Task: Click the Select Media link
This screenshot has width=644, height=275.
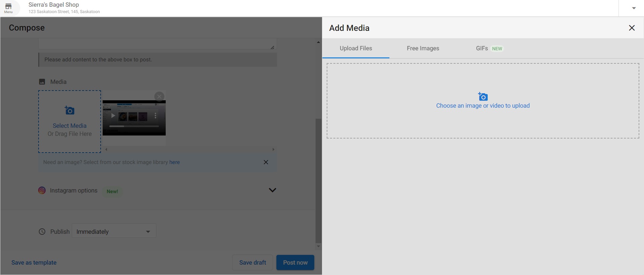Action: click(x=69, y=126)
